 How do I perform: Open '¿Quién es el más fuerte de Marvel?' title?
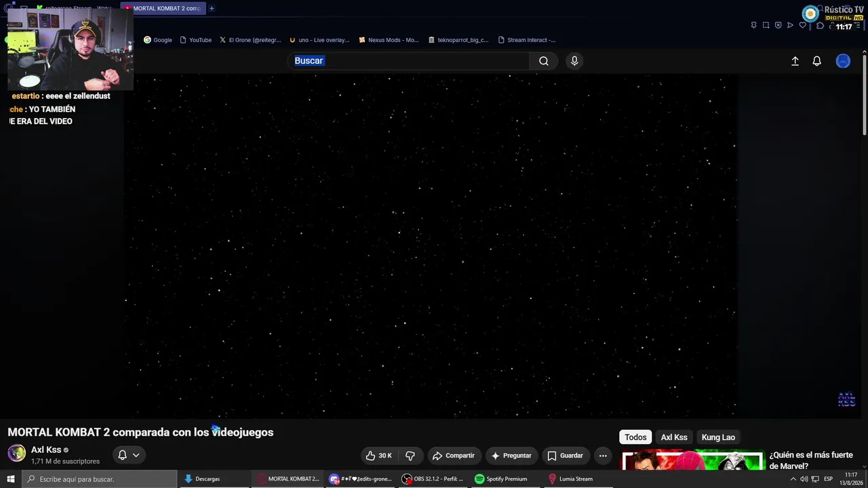tap(811, 460)
